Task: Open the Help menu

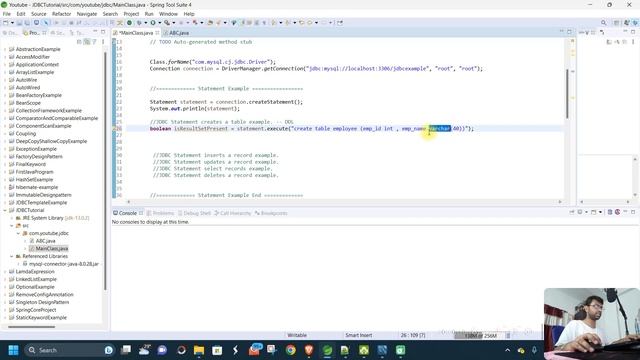Action: click(189, 14)
